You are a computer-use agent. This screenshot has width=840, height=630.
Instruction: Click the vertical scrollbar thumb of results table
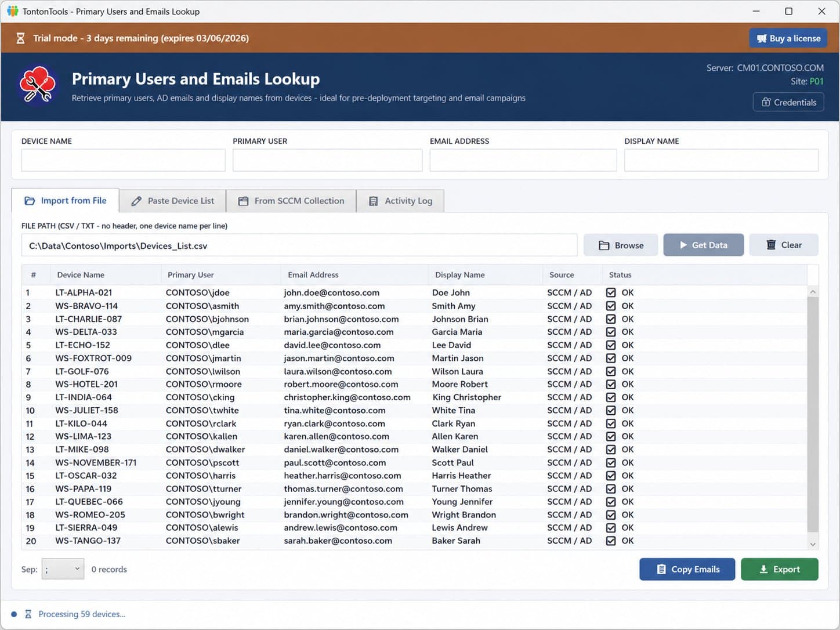(x=813, y=415)
